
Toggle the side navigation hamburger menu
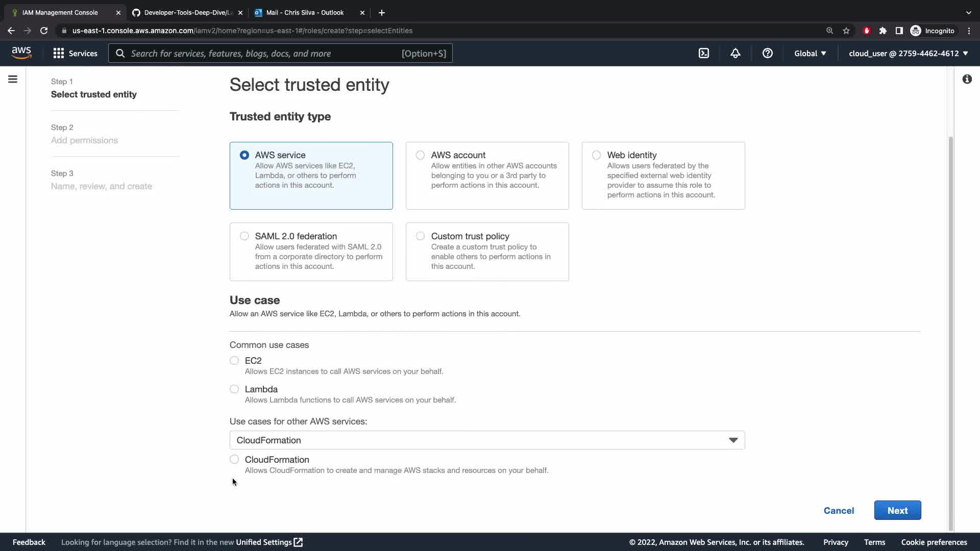pyautogui.click(x=13, y=79)
